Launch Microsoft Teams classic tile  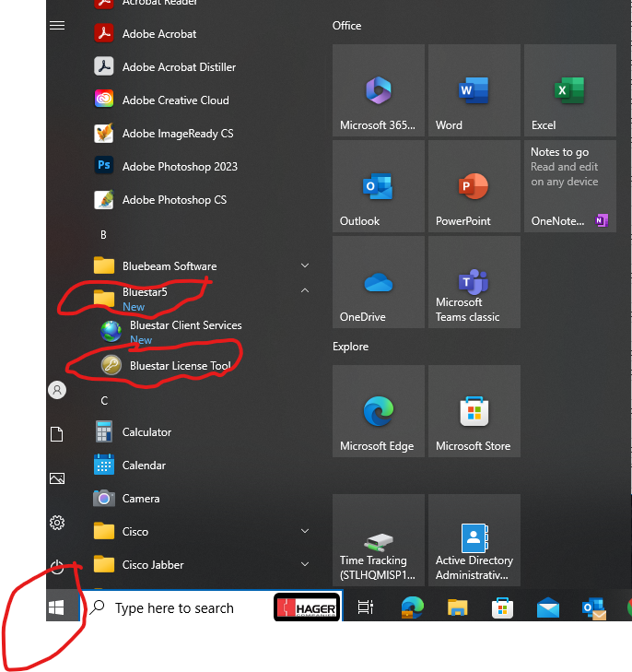click(x=474, y=282)
